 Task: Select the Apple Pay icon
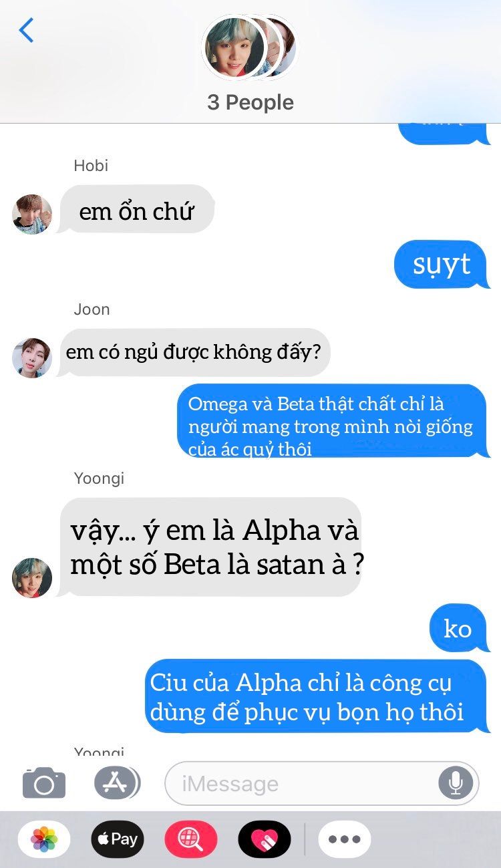tap(118, 839)
